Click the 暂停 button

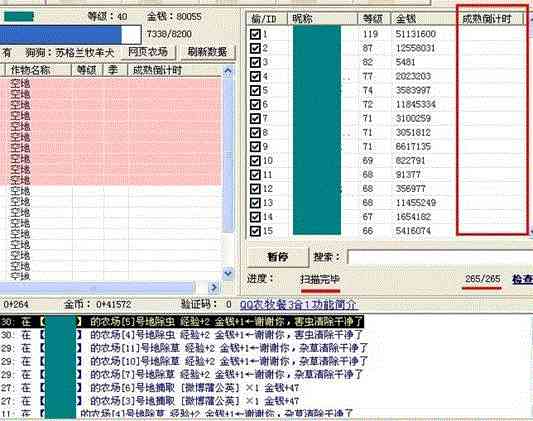(278, 257)
